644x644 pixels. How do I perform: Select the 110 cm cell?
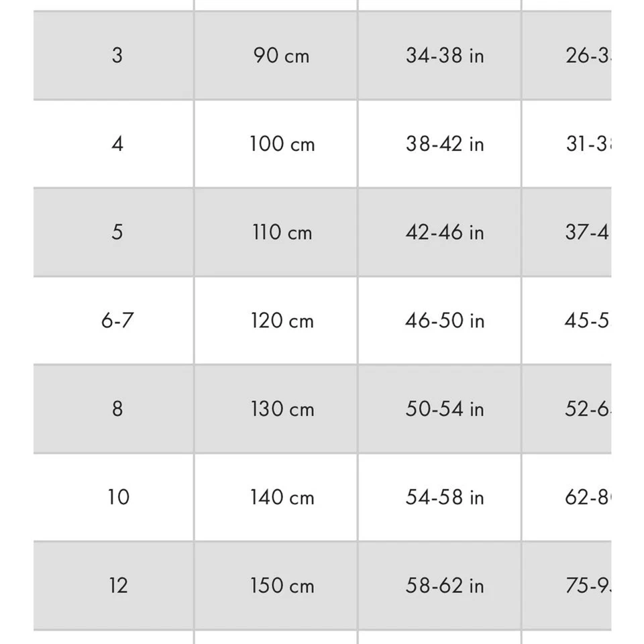pyautogui.click(x=282, y=232)
